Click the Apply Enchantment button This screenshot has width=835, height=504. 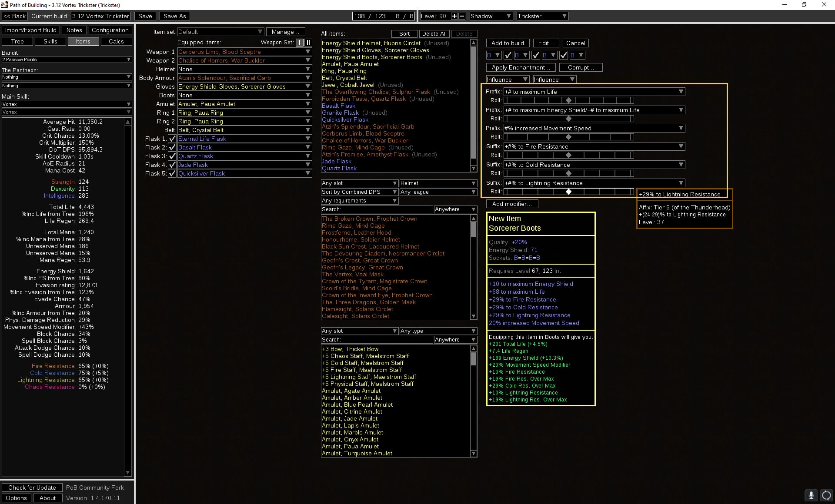(520, 67)
